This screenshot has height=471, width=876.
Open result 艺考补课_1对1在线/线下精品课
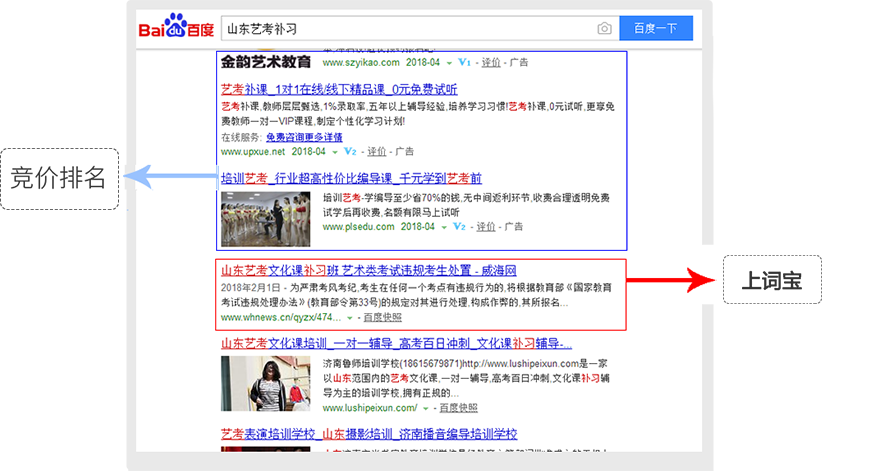(x=339, y=89)
